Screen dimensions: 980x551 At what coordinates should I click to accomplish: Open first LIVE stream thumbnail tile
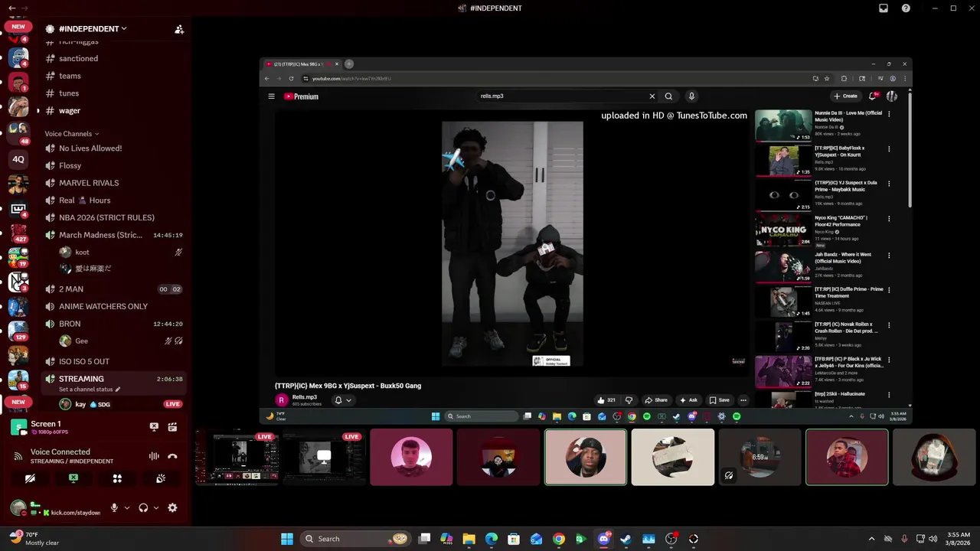click(237, 458)
